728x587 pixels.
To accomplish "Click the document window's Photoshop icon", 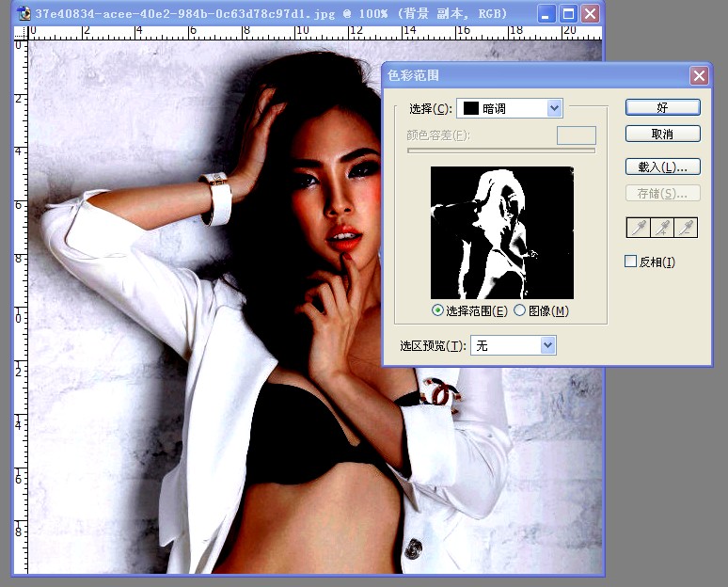I will [24, 13].
